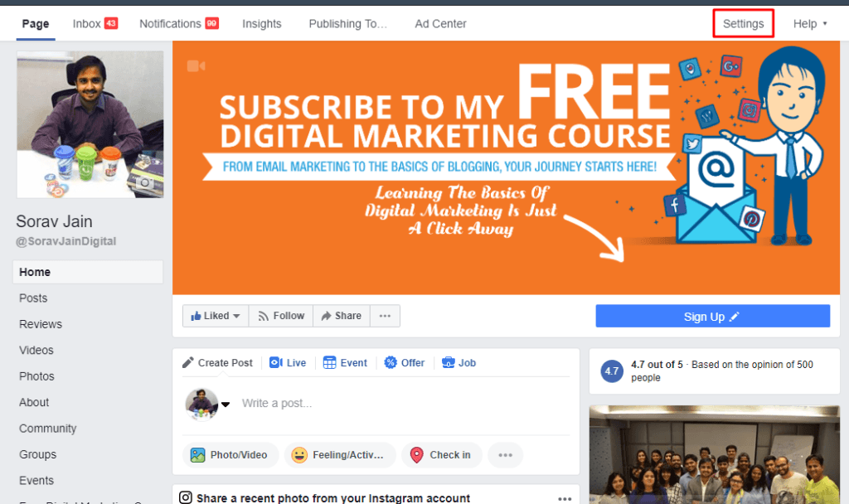The image size is (849, 504).
Task: Click the Follow button
Action: click(281, 316)
